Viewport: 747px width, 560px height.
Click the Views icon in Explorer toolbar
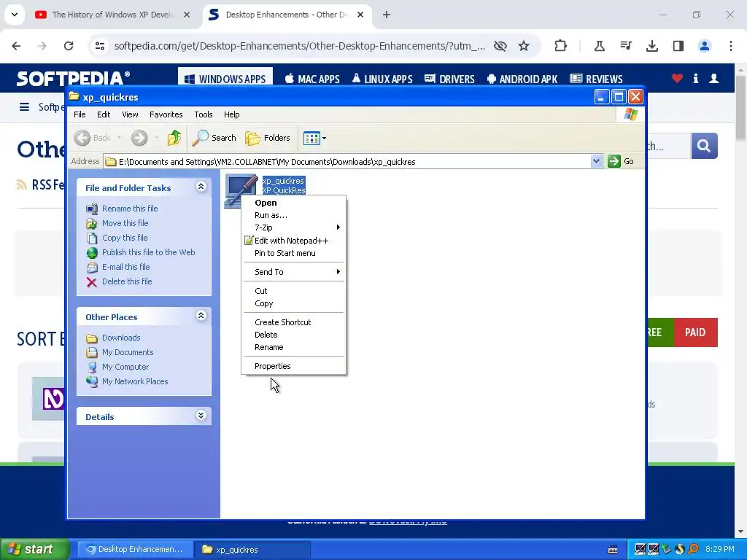[311, 138]
